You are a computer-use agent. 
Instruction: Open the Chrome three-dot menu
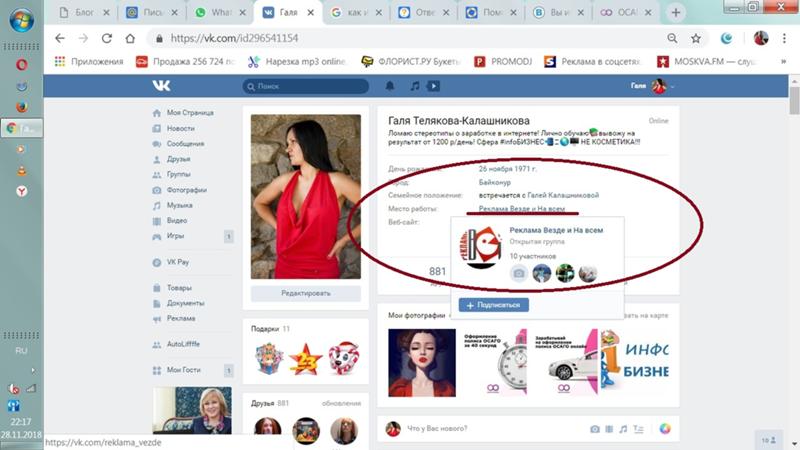(x=784, y=38)
